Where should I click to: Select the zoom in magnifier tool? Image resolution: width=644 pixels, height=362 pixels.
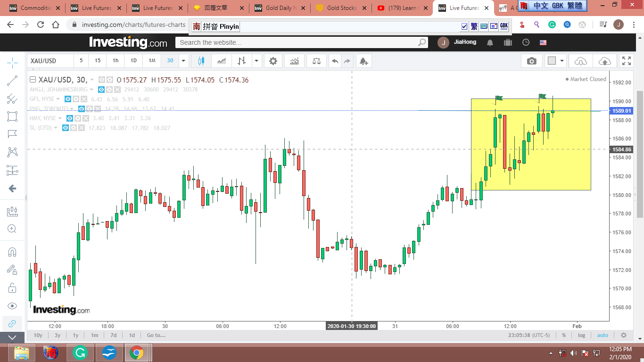12,229
